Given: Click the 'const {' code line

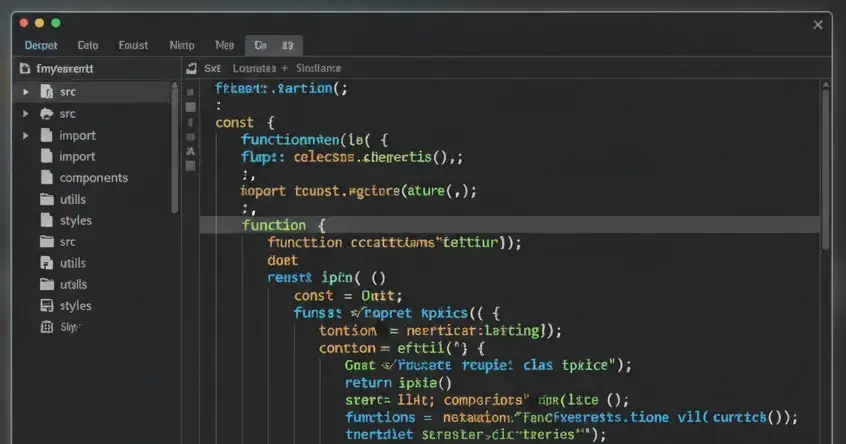Looking at the screenshot, I should (x=245, y=122).
